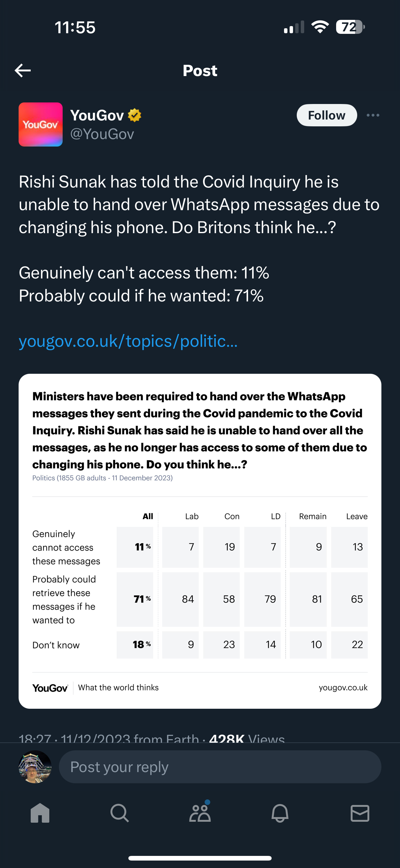Screen dimensions: 400x868
Task: Tap the @YouGov handle
Action: (x=102, y=134)
